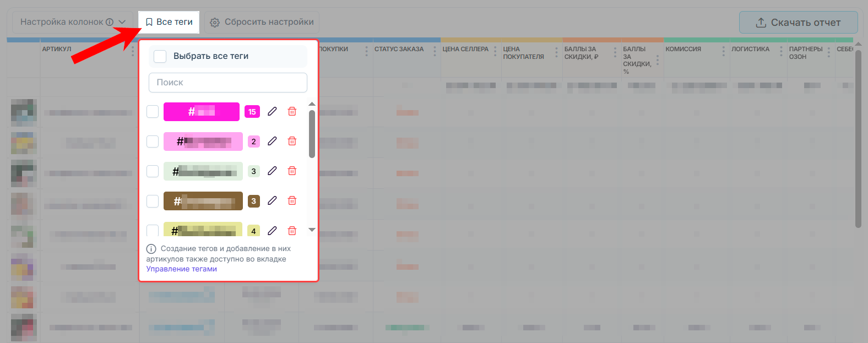
Task: Click the Логистика column header
Action: pyautogui.click(x=750, y=49)
